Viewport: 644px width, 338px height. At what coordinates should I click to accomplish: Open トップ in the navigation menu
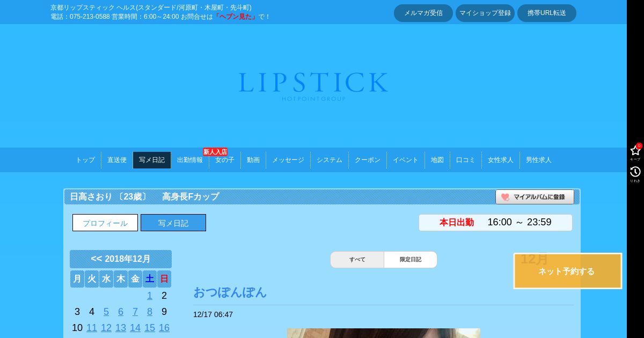85,160
